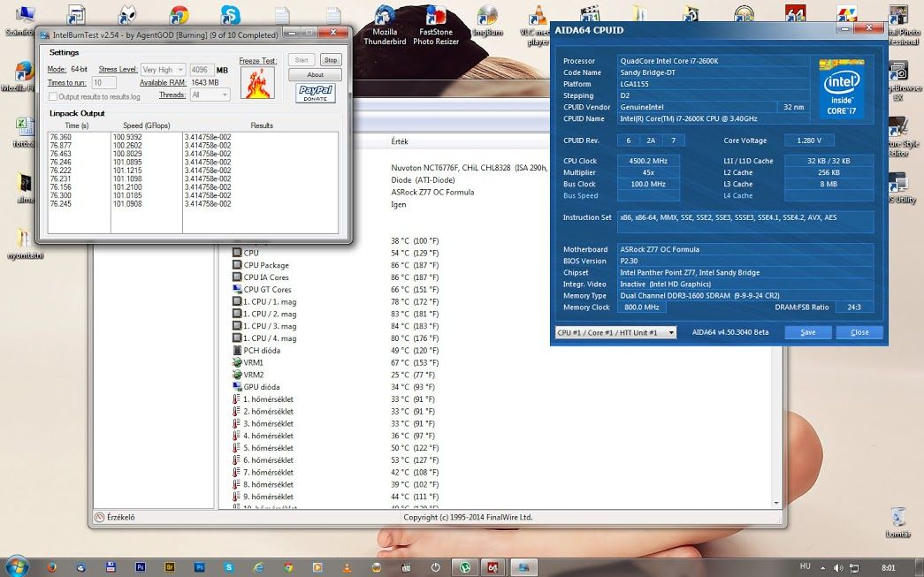Viewport: 924px width, 577px height.
Task: Click the Nuvoton NCT6776F sensor type value
Action: pyautogui.click(x=469, y=168)
